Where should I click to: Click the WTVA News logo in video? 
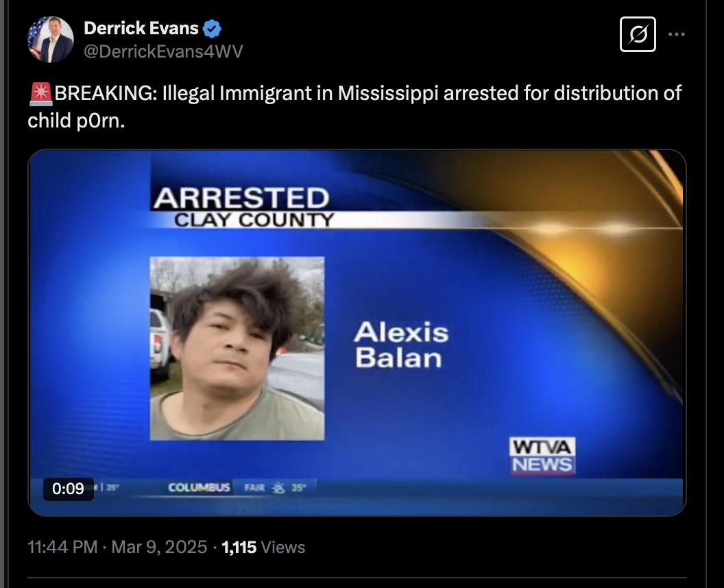542,456
